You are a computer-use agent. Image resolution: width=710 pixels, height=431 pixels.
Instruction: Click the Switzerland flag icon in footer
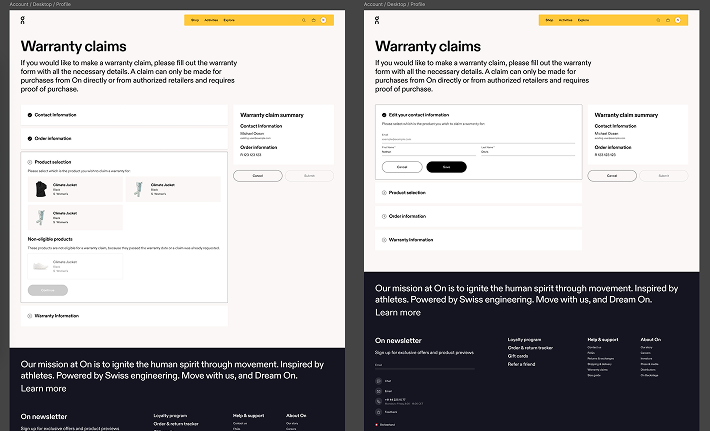[x=377, y=425]
